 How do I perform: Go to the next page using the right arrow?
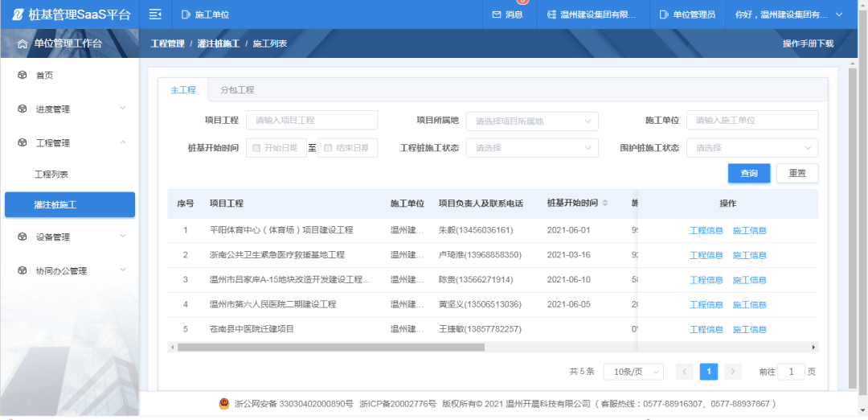point(732,372)
